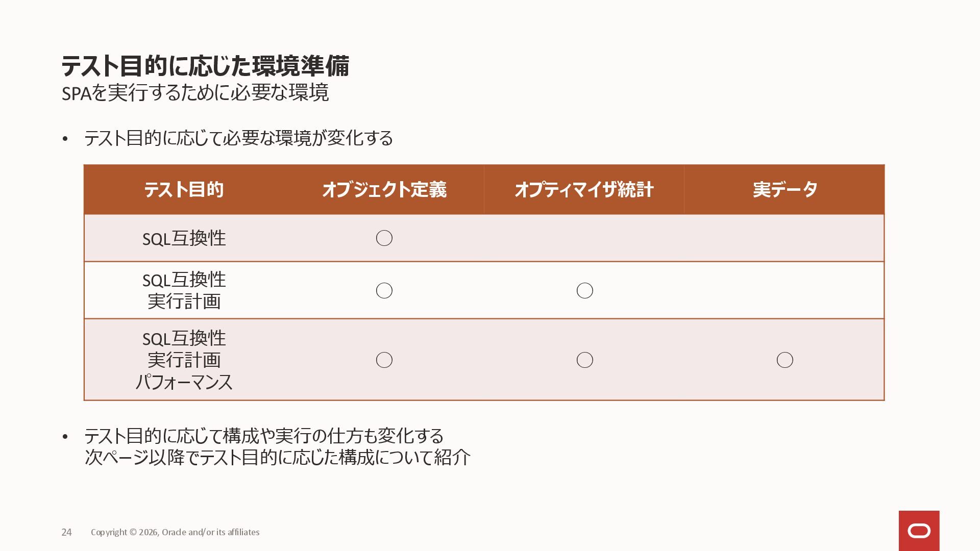
Task: Click the オプティマイザ統計 circle in SQL互換性 実行計画 row
Action: tap(584, 291)
